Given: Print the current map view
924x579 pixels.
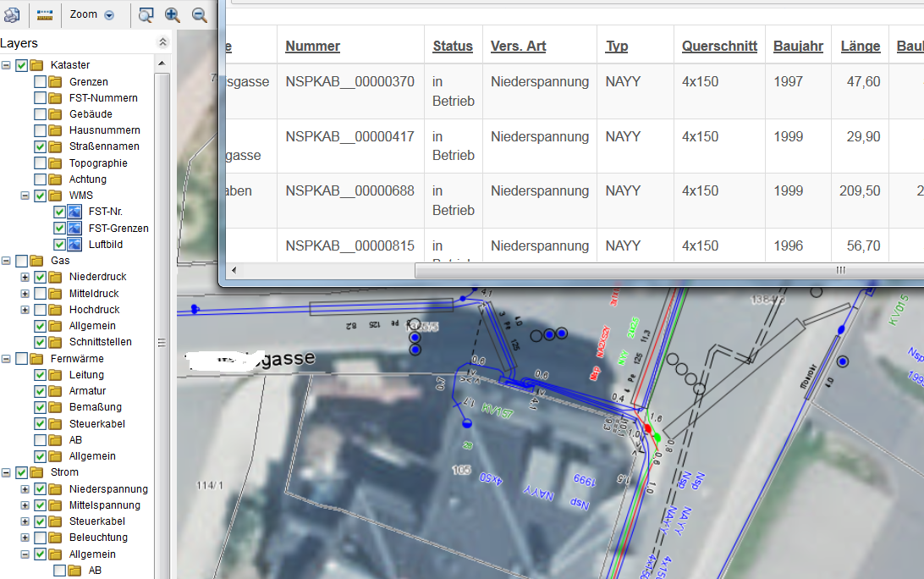Looking at the screenshot, I should pos(12,14).
